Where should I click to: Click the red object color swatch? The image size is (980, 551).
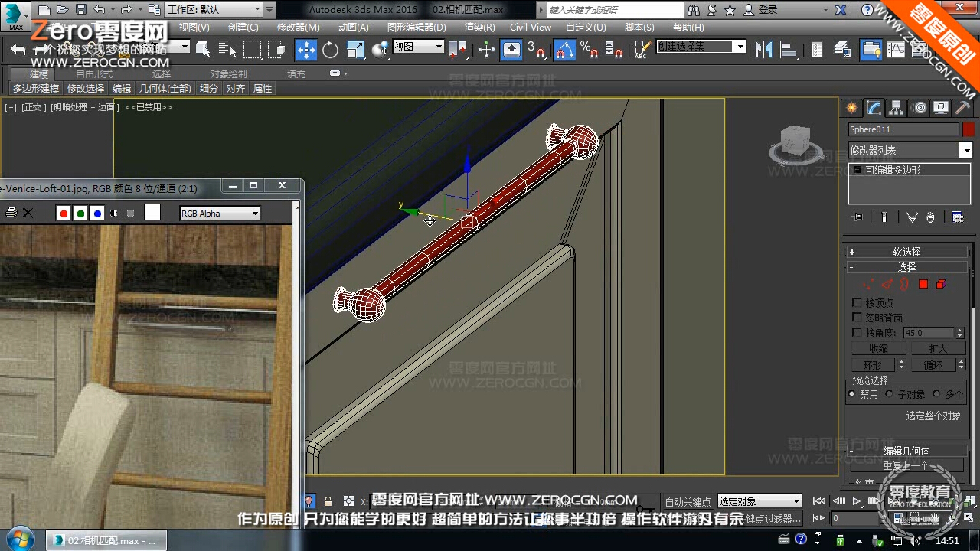click(x=969, y=129)
